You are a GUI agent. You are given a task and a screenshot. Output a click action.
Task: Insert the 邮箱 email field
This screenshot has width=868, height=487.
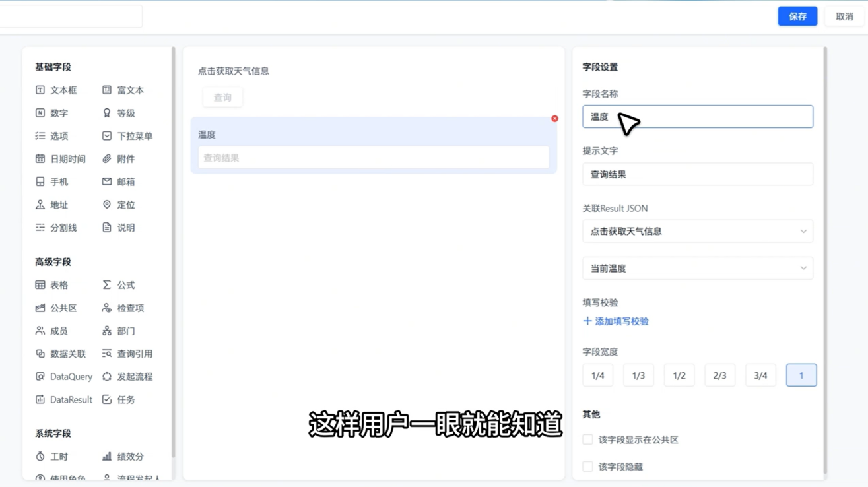pyautogui.click(x=119, y=181)
